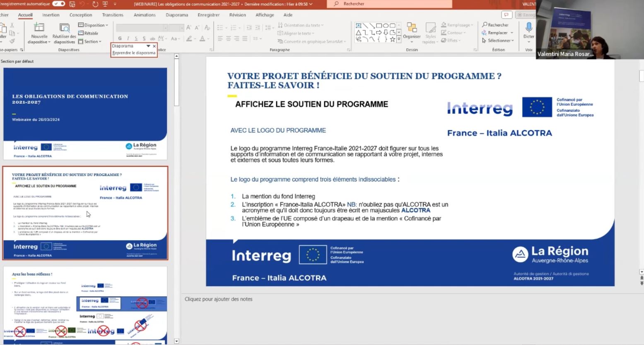Toggle strikethrough formatting
Screen dimensions: 644x345
click(152, 38)
